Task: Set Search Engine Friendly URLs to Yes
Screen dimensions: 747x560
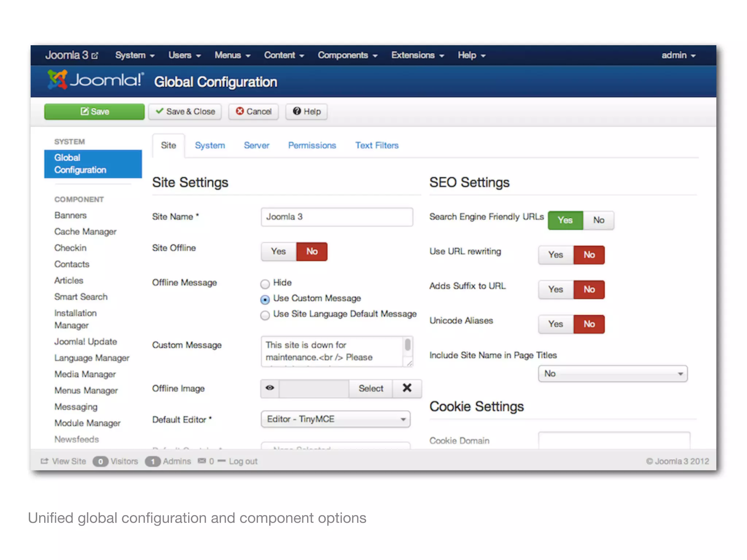Action: [565, 220]
